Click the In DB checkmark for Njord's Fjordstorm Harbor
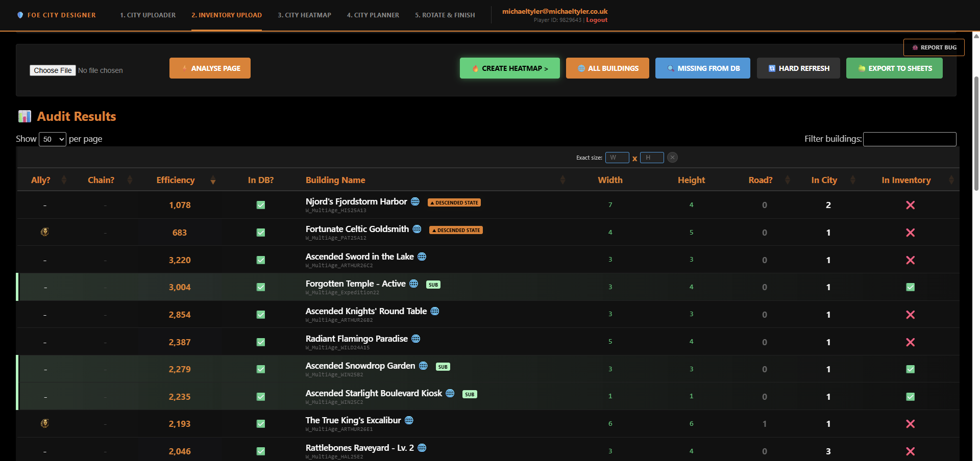 click(x=261, y=205)
